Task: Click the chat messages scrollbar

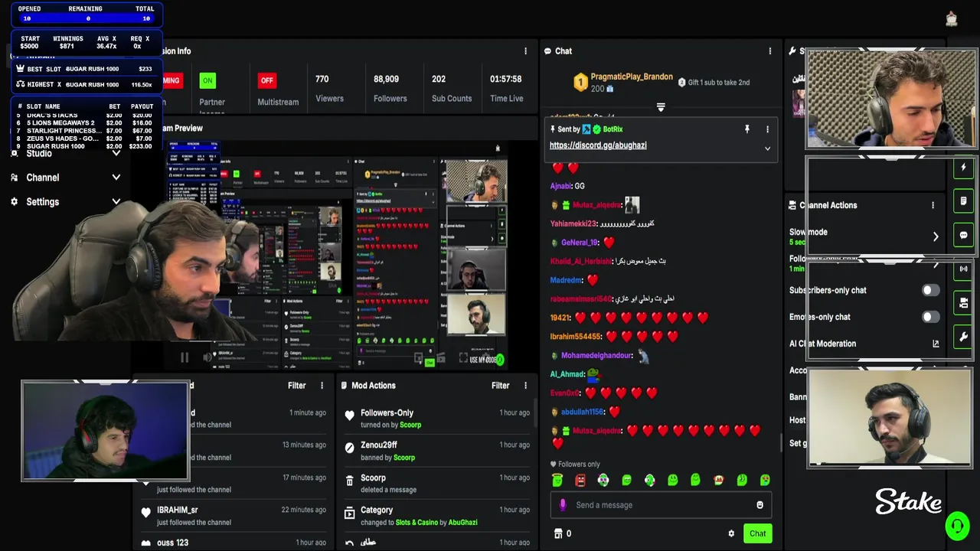Action: (780, 442)
